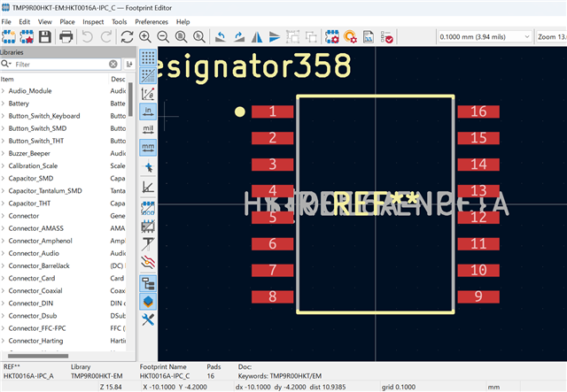Screen dimensions: 567x392
Task: Open the Preferences menu
Action: (151, 21)
